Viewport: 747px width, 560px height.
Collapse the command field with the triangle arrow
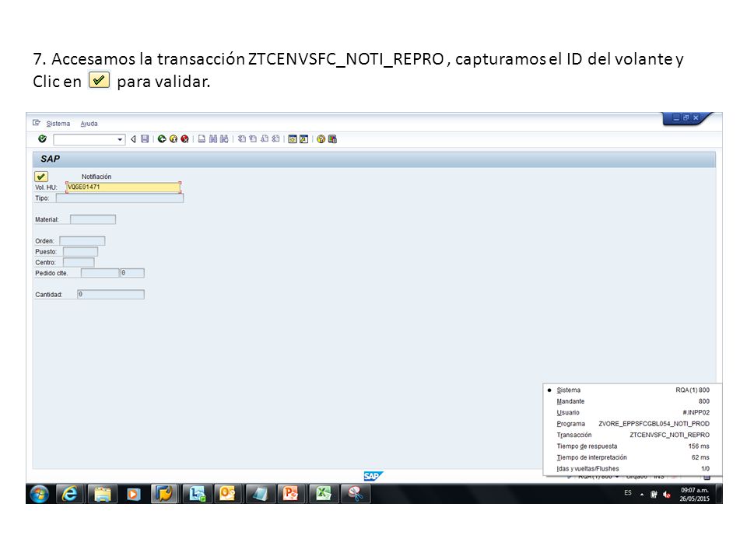tap(133, 139)
